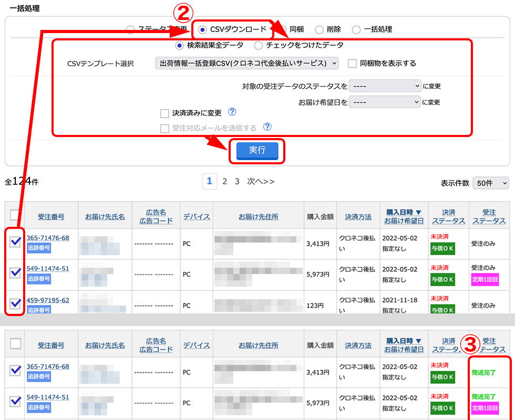Sort by 購入日時 ▼ in table listing 459-97195-62

404,212
